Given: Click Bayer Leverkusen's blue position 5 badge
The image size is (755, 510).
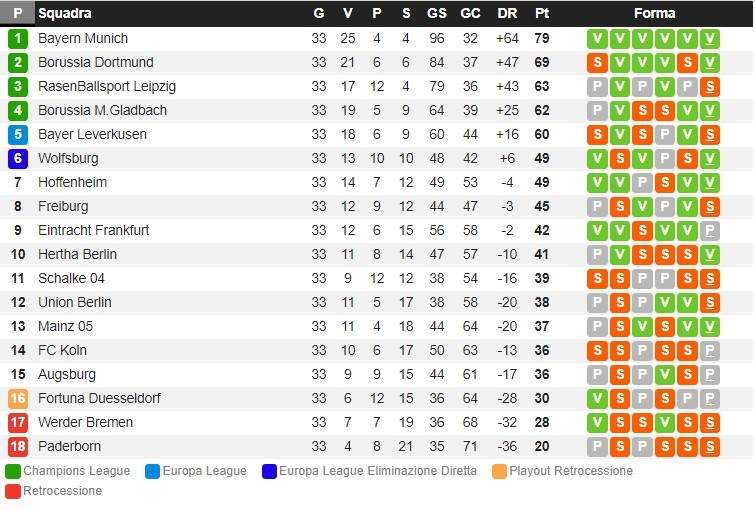Looking at the screenshot, I should (x=17, y=135).
